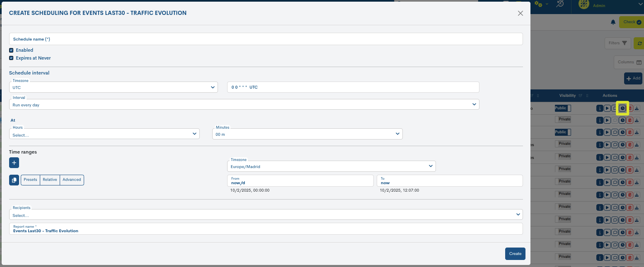Download the first report via the download icon
This screenshot has width=644, height=267.
(x=638, y=108)
